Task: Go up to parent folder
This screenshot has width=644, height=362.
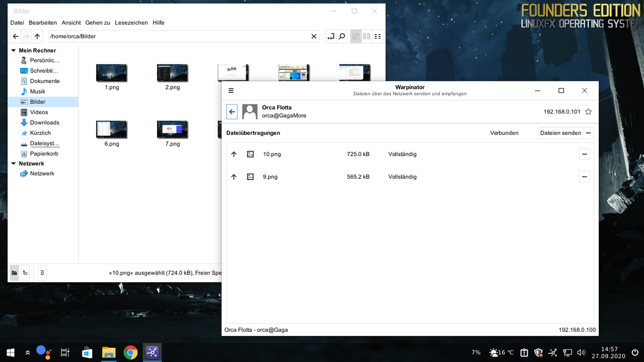Action: [x=38, y=36]
